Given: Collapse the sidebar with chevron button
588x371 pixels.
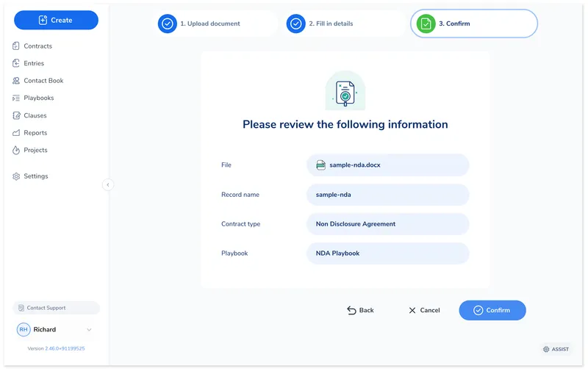Looking at the screenshot, I should tap(108, 184).
